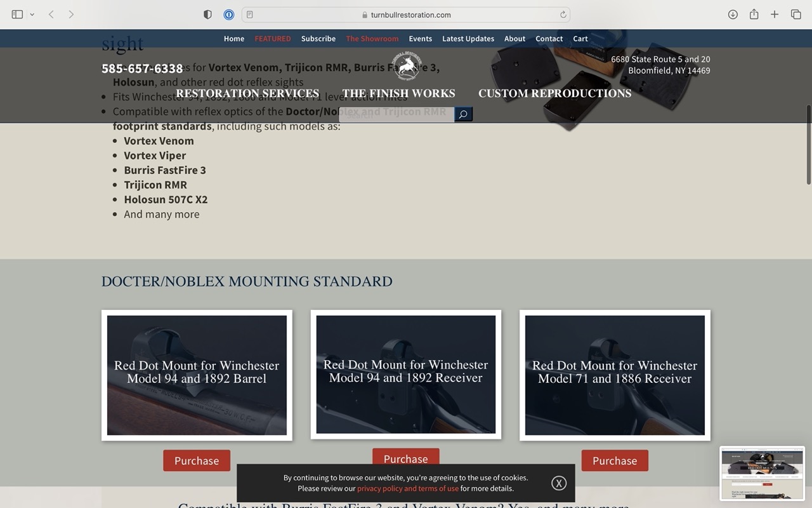The width and height of the screenshot is (812, 508).
Task: Click the "Vortex Viper" list item
Action: click(155, 156)
